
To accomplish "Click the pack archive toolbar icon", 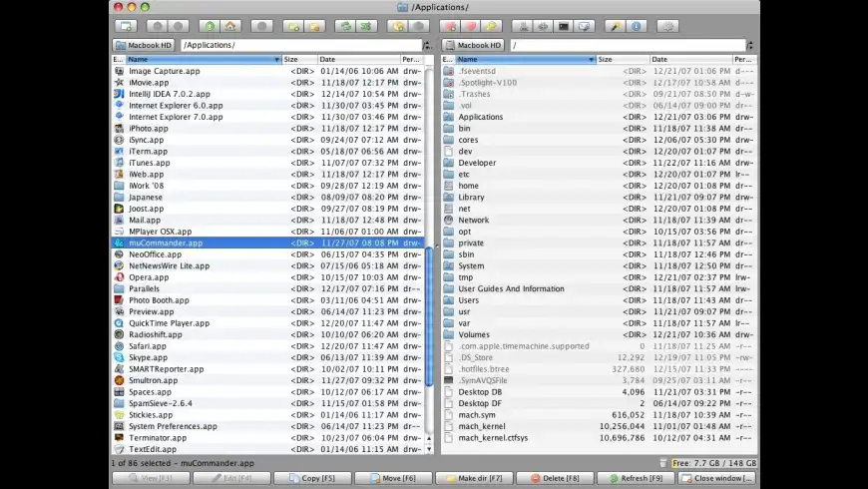I will coord(523,26).
